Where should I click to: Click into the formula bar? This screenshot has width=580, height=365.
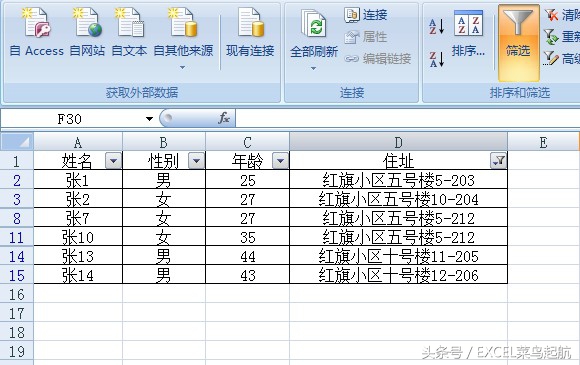pos(408,118)
